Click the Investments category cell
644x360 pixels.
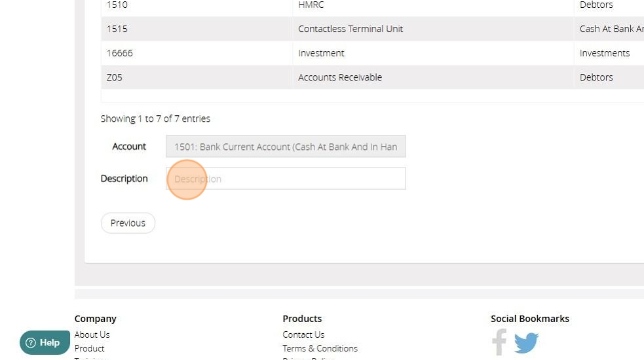605,53
